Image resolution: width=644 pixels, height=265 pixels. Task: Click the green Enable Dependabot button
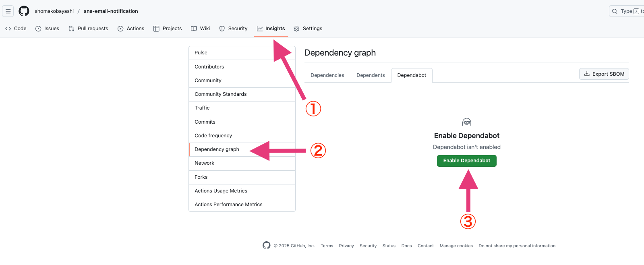tap(467, 161)
